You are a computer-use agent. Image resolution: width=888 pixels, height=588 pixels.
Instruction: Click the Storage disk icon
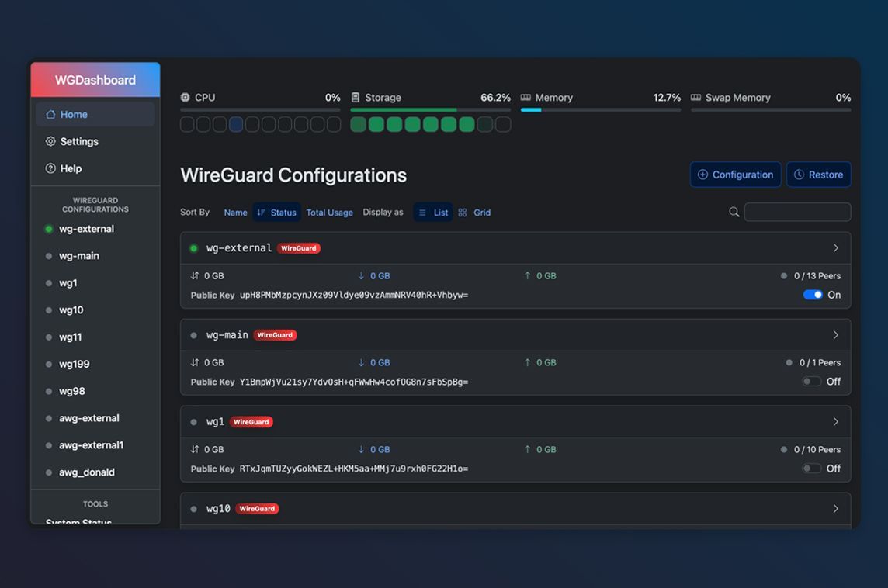point(355,97)
